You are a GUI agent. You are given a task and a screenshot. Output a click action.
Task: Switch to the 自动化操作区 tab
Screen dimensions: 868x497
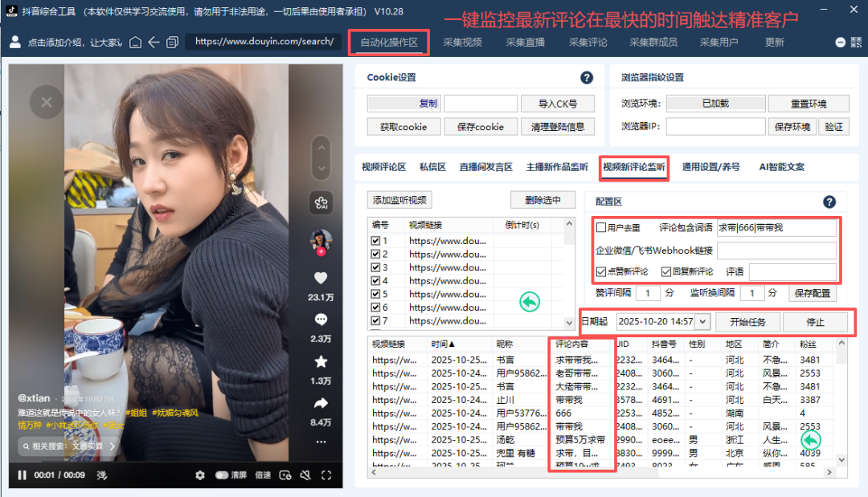point(389,43)
